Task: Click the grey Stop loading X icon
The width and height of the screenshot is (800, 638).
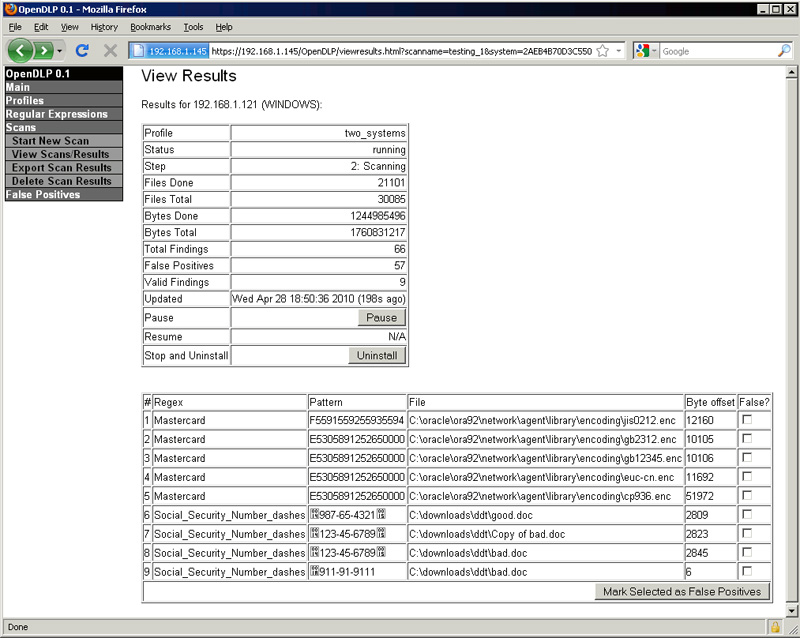Action: point(110,51)
